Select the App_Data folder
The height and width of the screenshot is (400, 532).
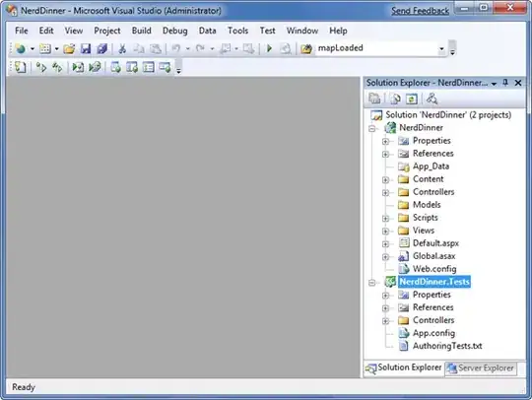(x=431, y=167)
